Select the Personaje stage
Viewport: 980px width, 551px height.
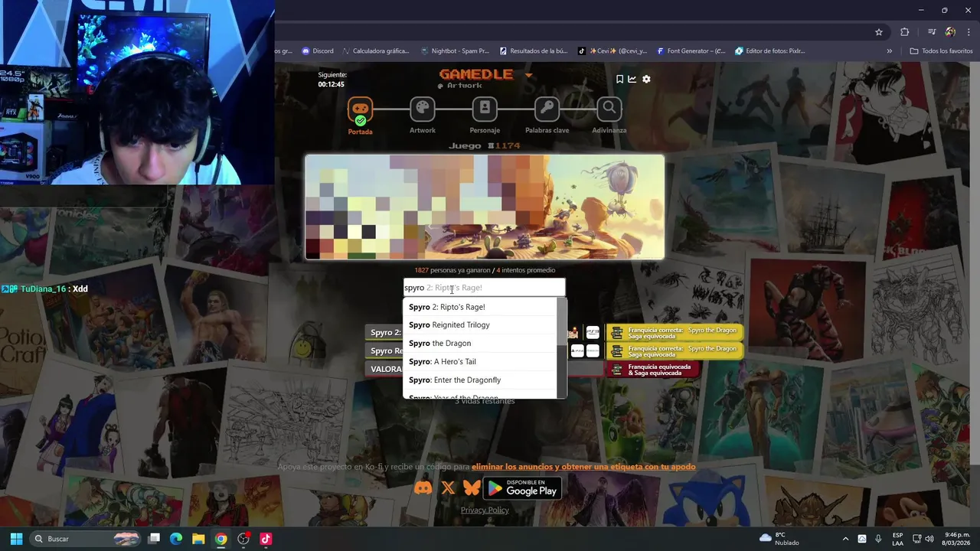coord(485,116)
